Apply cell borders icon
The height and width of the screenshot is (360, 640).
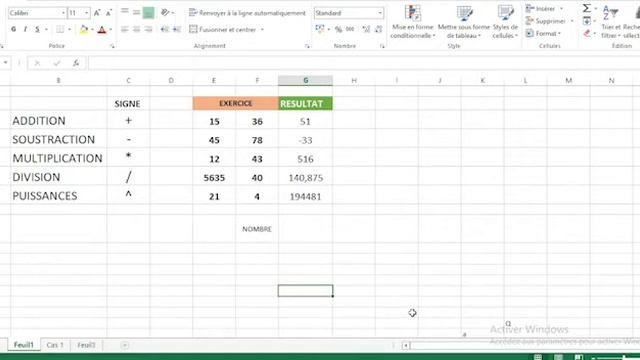pos(60,29)
